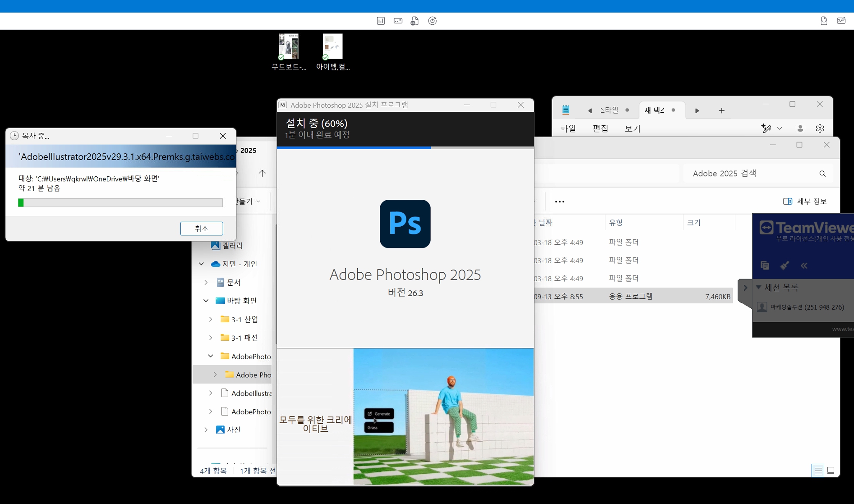Open the 무드보드 desktop file
854x504 pixels.
(x=289, y=52)
